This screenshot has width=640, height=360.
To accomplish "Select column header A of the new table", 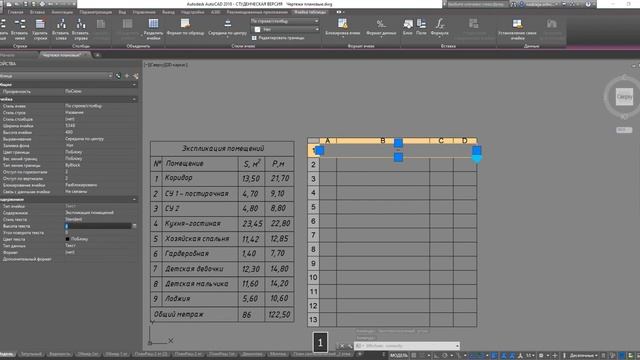I will pos(328,140).
